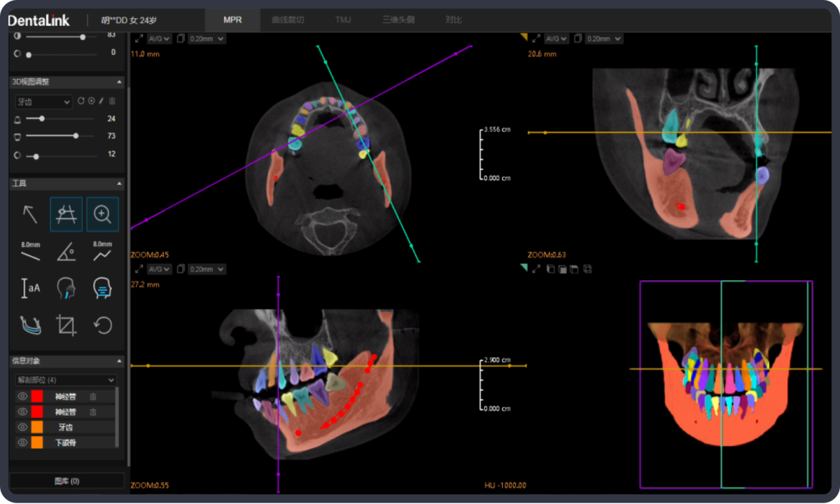This screenshot has height=504, width=840.
Task: Click the copy icon in 27.2 mm view
Action: point(181,269)
